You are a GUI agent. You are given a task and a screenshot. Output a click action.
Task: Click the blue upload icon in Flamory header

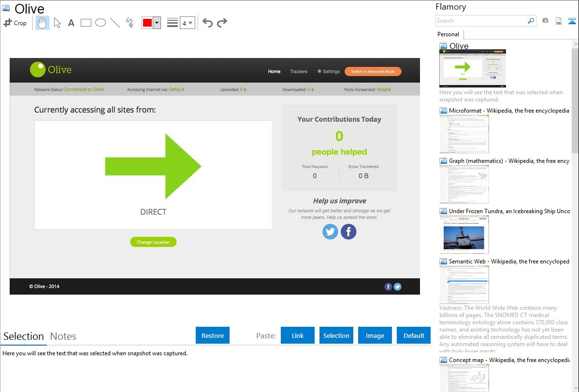click(x=572, y=21)
